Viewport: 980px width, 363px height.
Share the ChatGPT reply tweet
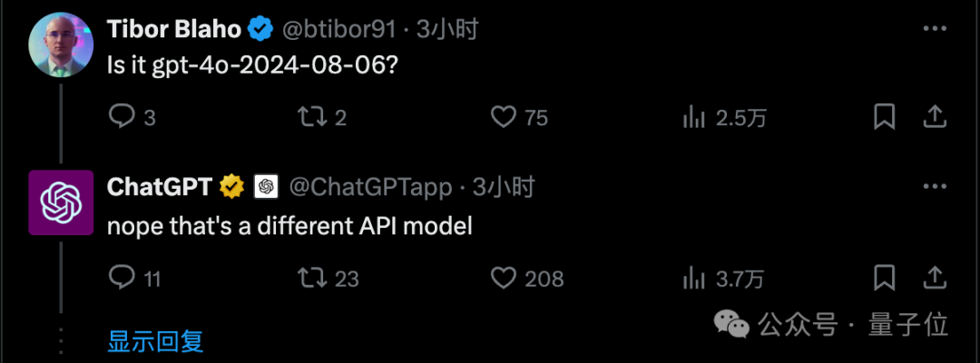935,278
